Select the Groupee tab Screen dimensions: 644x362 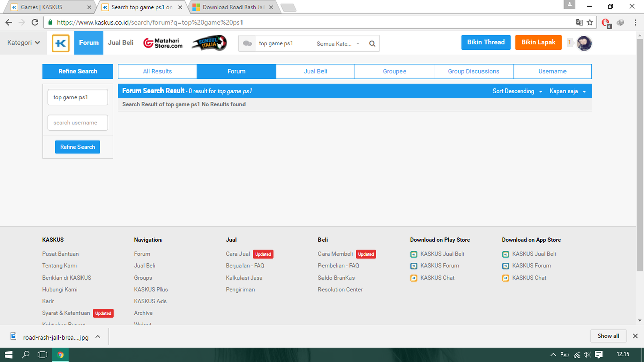click(x=394, y=71)
